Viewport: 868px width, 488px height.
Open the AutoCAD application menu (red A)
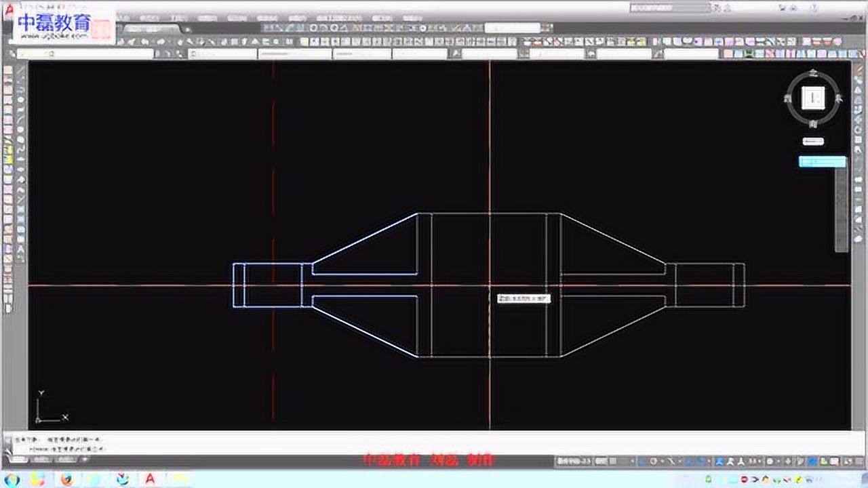pos(9,9)
